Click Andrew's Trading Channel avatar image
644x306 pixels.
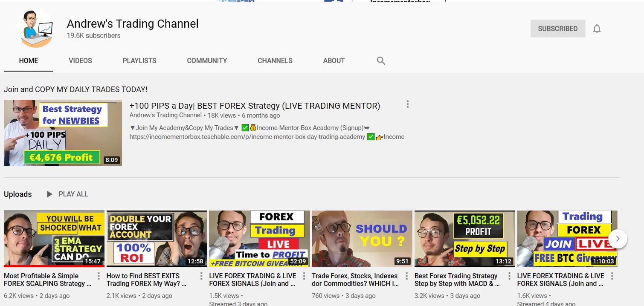tap(36, 28)
